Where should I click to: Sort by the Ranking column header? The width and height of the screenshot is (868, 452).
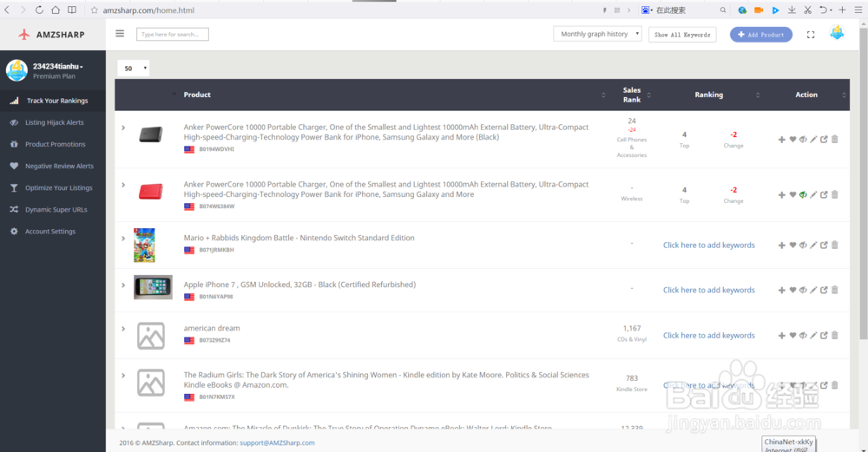(709, 95)
